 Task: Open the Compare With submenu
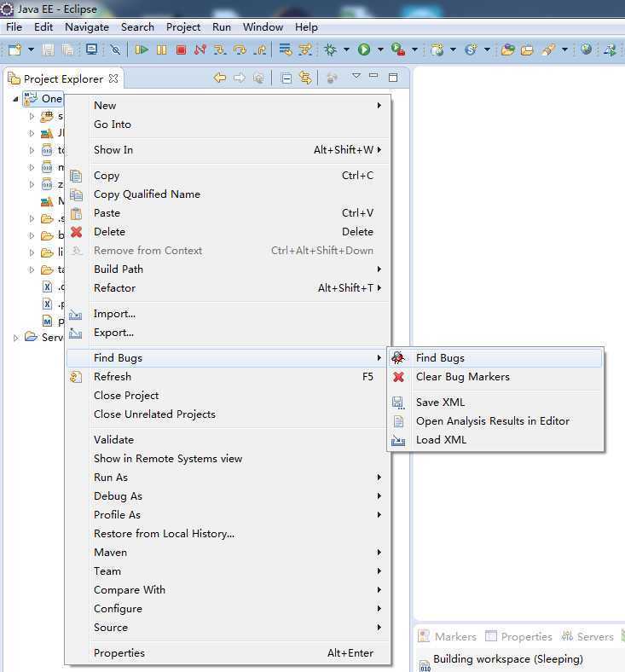click(x=228, y=590)
